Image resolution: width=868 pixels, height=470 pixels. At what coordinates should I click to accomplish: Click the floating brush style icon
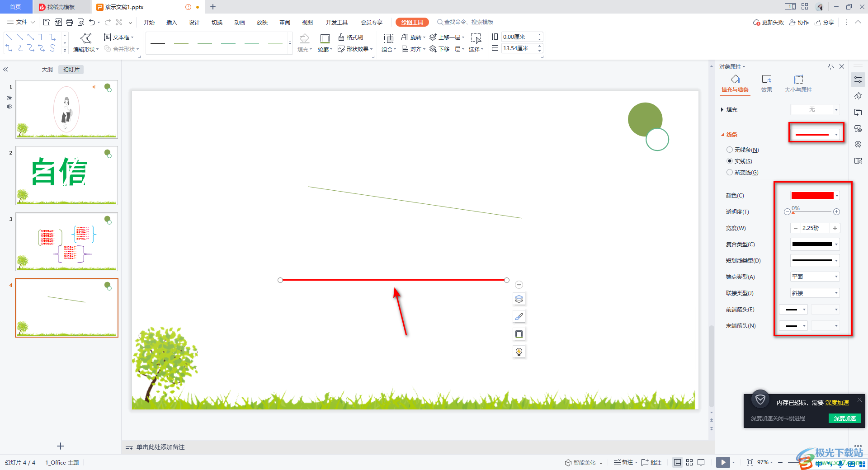coord(519,316)
